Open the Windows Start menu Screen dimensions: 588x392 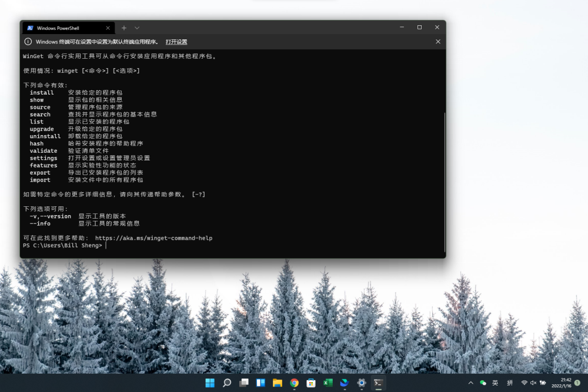coord(210,383)
